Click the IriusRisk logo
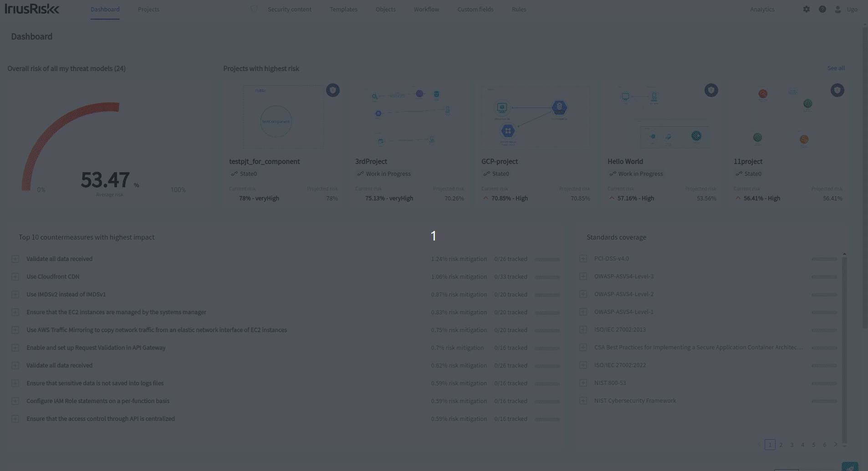This screenshot has width=868, height=471. point(32,8)
